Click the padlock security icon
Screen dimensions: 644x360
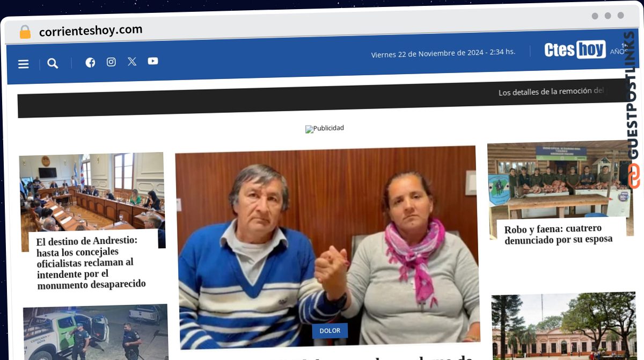click(x=25, y=32)
